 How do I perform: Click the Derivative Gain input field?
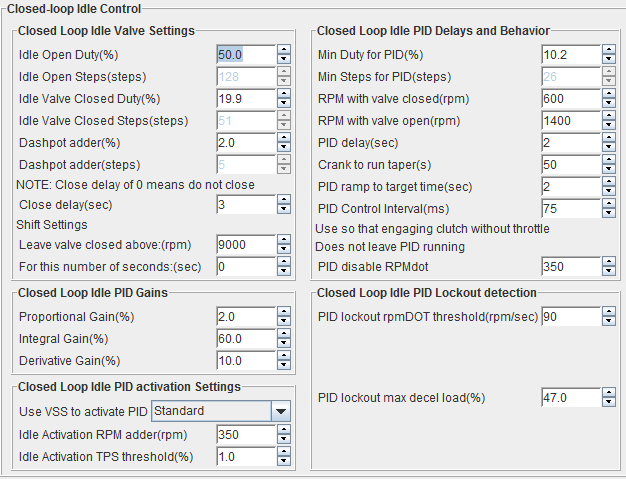click(246, 361)
